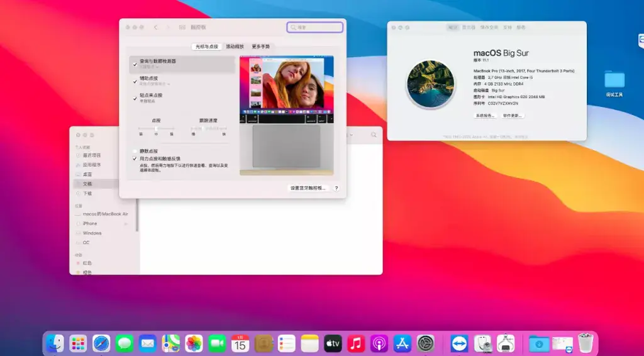
Task: Open Trash in the Dock
Action: pos(586,343)
